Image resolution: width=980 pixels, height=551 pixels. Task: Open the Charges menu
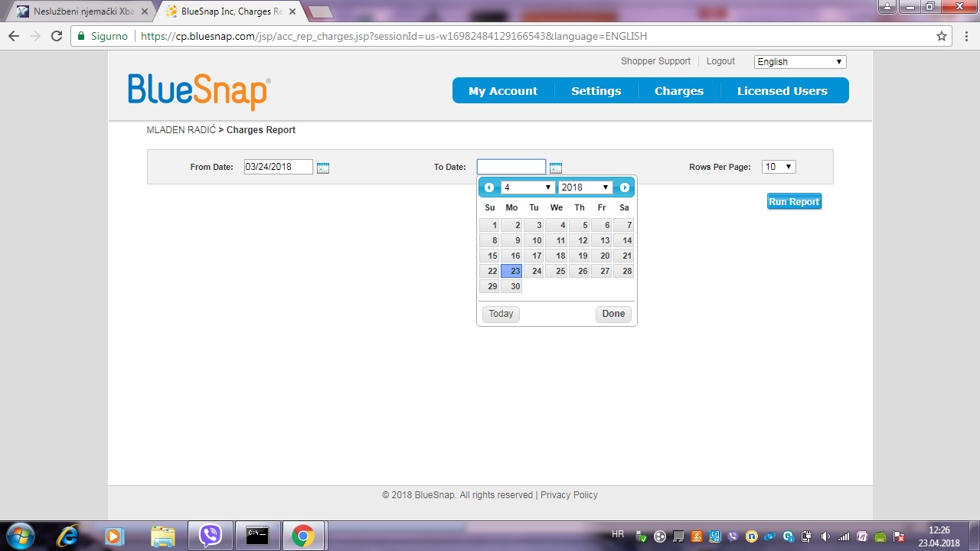[678, 90]
